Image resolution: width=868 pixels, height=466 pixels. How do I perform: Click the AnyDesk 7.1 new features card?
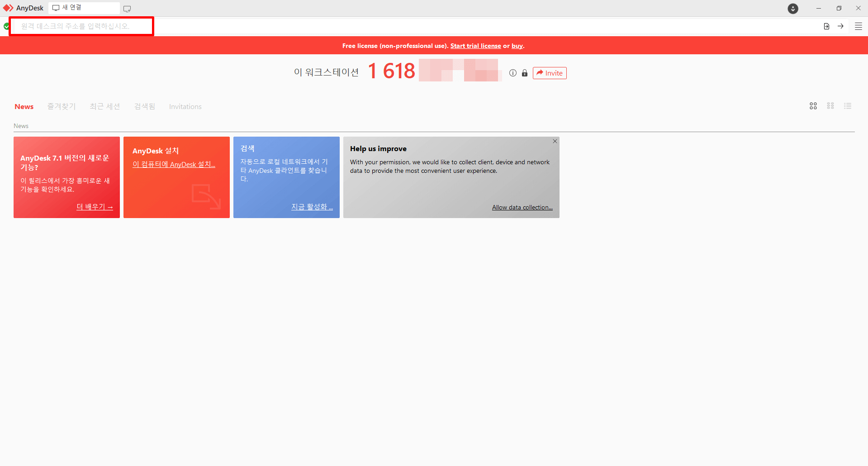[x=66, y=177]
